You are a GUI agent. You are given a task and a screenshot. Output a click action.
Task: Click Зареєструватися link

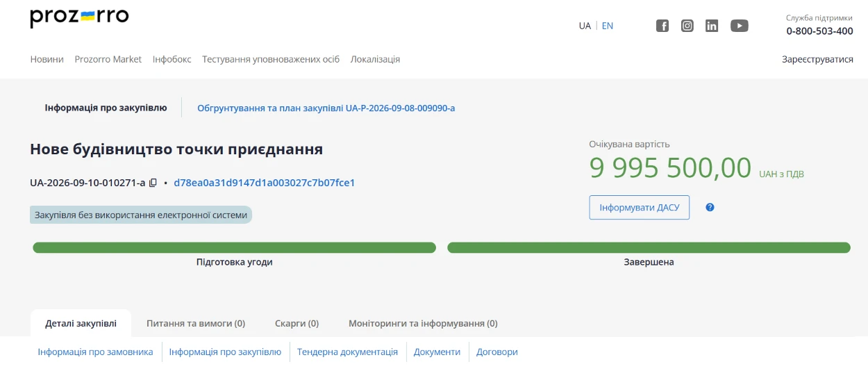point(817,59)
